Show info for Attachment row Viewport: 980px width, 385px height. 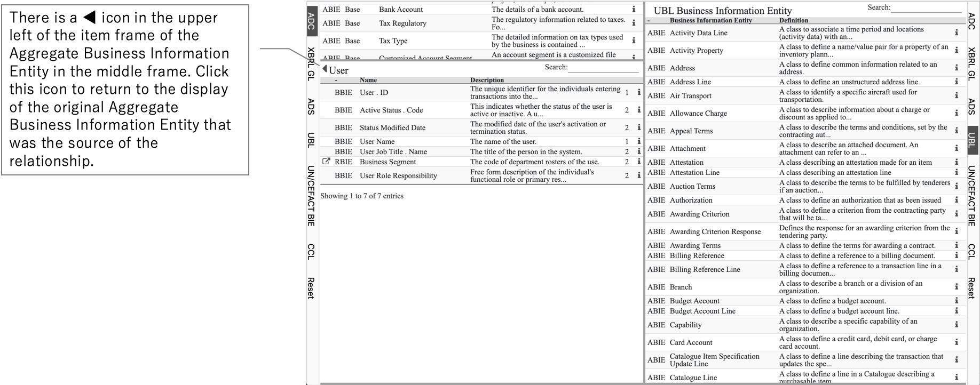[957, 148]
